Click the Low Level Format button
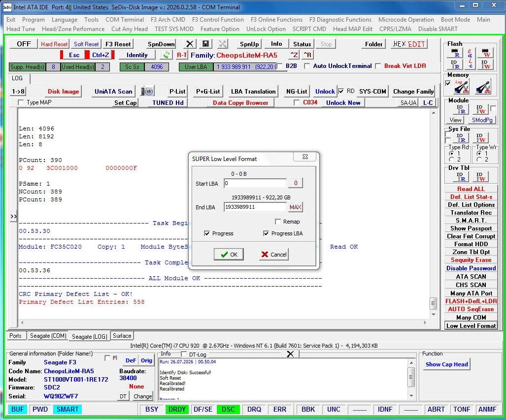506x420 pixels. 471,326
